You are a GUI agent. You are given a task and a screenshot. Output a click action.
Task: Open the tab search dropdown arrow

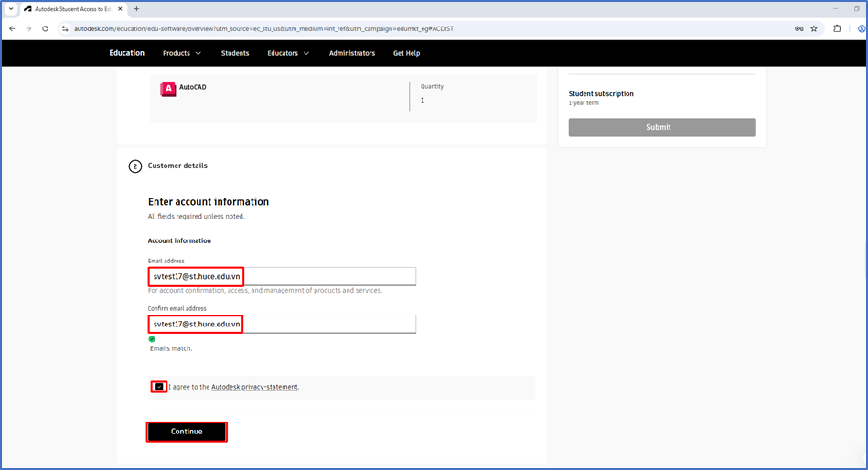10,9
